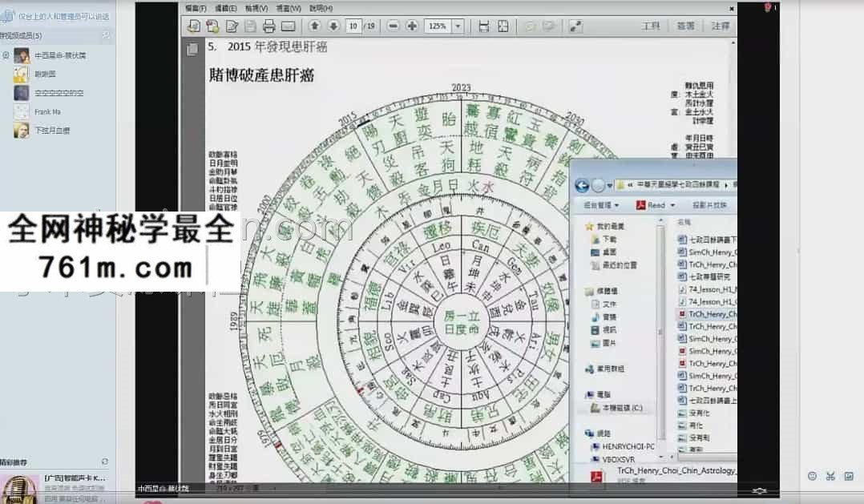Select 視訊 library in Explorer
The image size is (864, 504).
coord(604,330)
